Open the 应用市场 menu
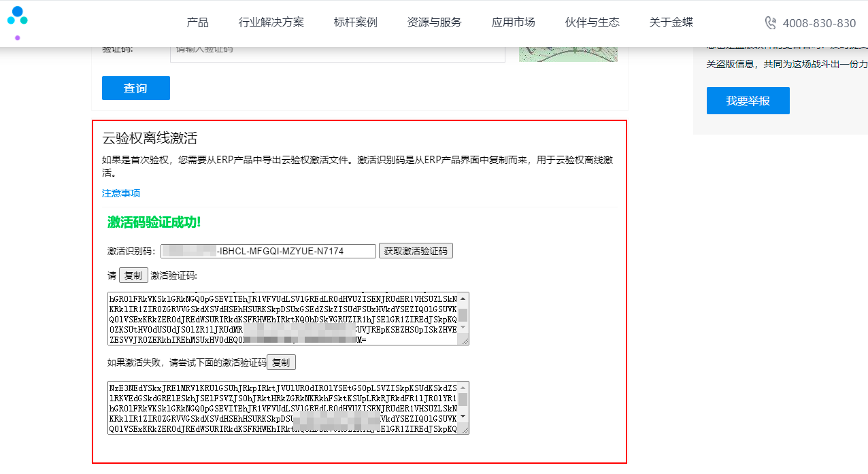Image resolution: width=868 pixels, height=474 pixels. click(514, 22)
